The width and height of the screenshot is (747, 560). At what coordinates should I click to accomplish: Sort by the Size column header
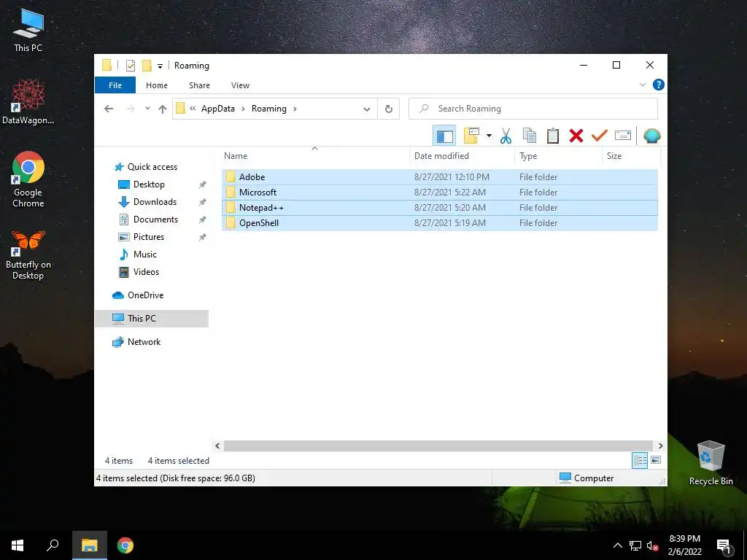point(631,156)
